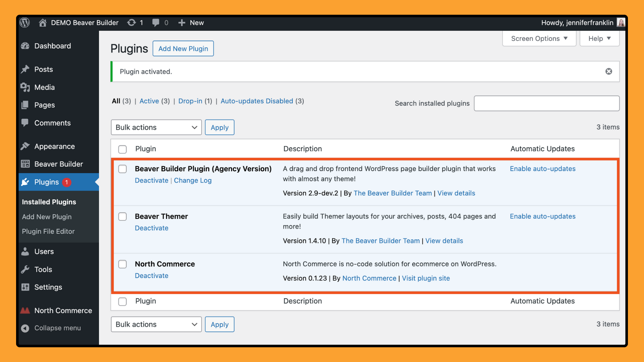
Task: Click the Comments icon in sidebar
Action: [x=25, y=123]
